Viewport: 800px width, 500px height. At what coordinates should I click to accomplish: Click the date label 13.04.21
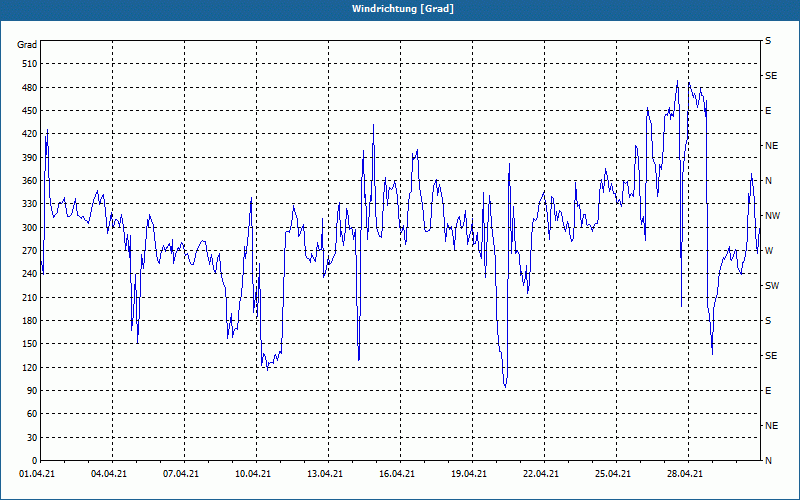click(x=324, y=474)
